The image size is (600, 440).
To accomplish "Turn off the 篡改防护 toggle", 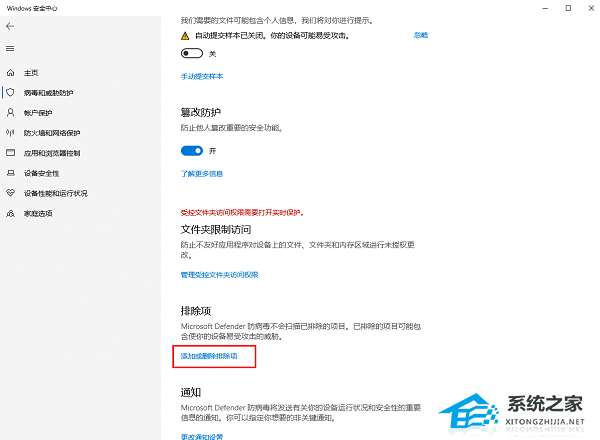I will 192,151.
